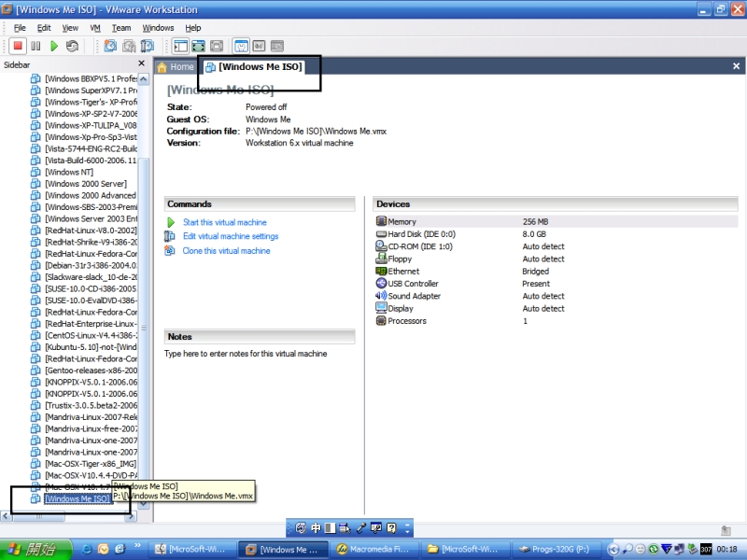Click the Chinese character IME language bar icon
This screenshot has height=560, width=747.
pos(316,527)
